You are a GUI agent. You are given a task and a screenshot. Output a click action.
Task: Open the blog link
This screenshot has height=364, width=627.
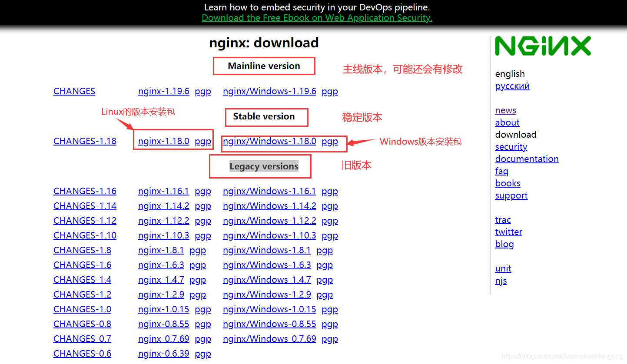tap(504, 244)
